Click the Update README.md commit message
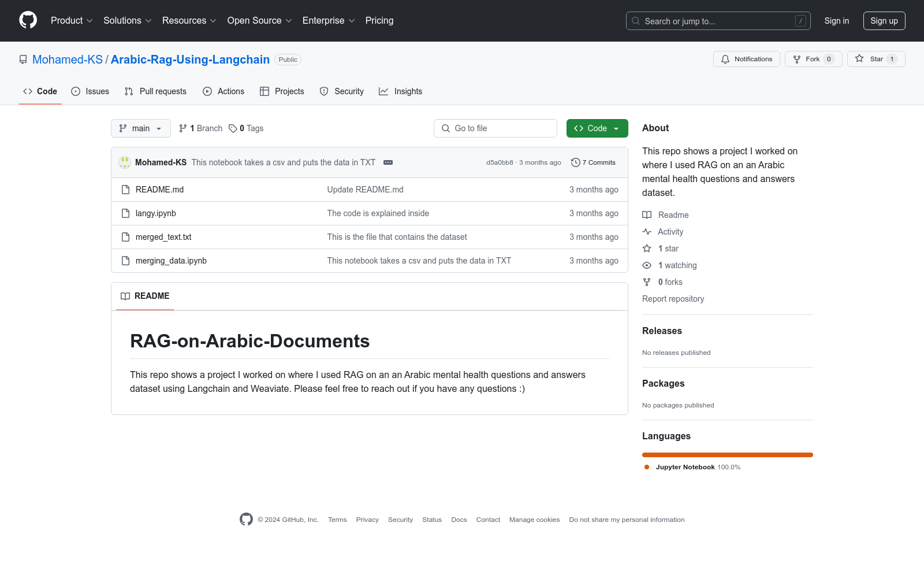The height and width of the screenshot is (578, 924). coord(366,190)
